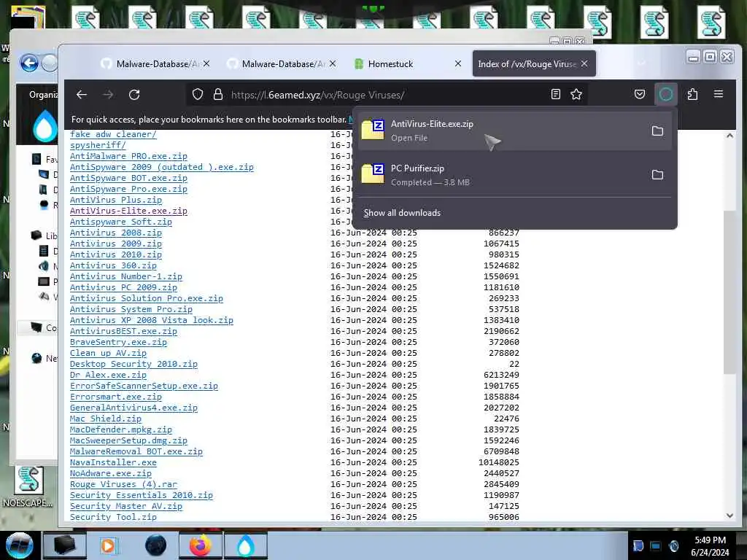Download Rouge Viruses (4).rar
This screenshot has width=747, height=560.
click(123, 485)
